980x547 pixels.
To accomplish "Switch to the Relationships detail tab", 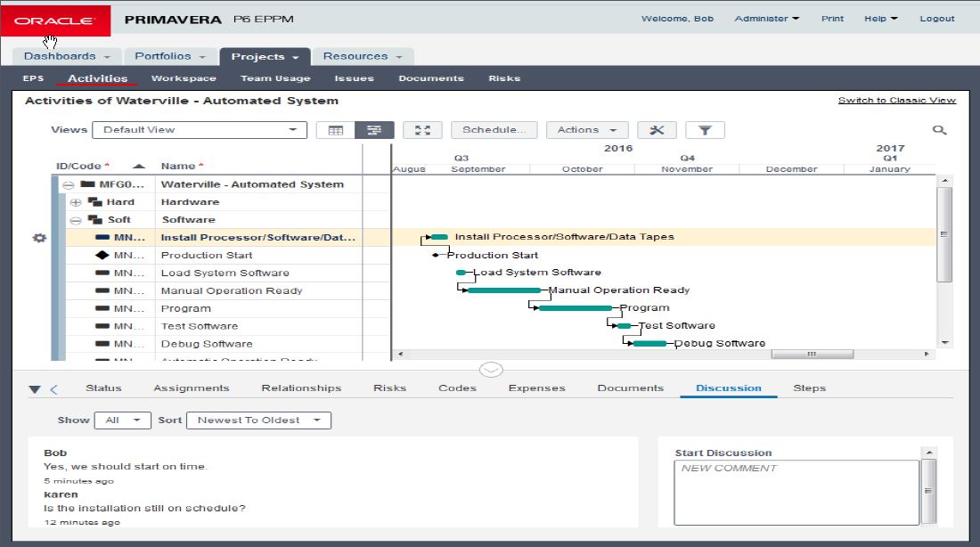I will pyautogui.click(x=301, y=388).
